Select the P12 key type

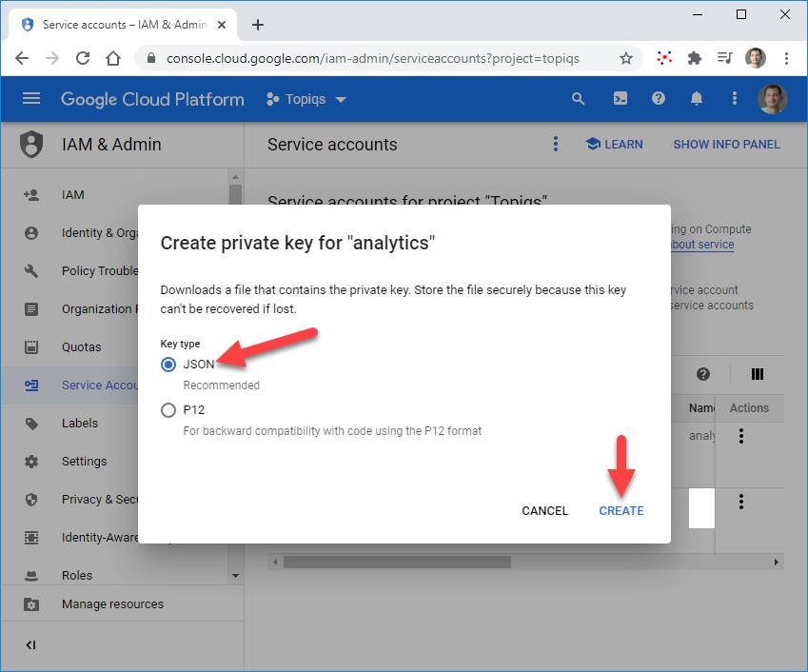168,410
